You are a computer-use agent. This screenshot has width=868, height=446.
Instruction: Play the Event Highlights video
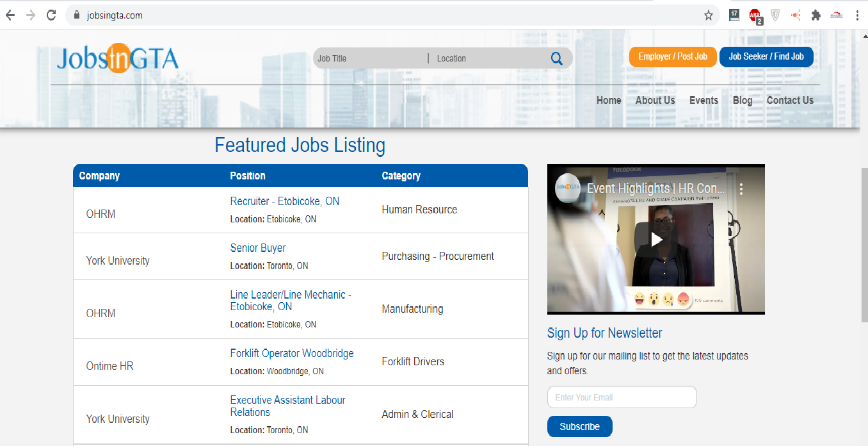[x=656, y=239]
